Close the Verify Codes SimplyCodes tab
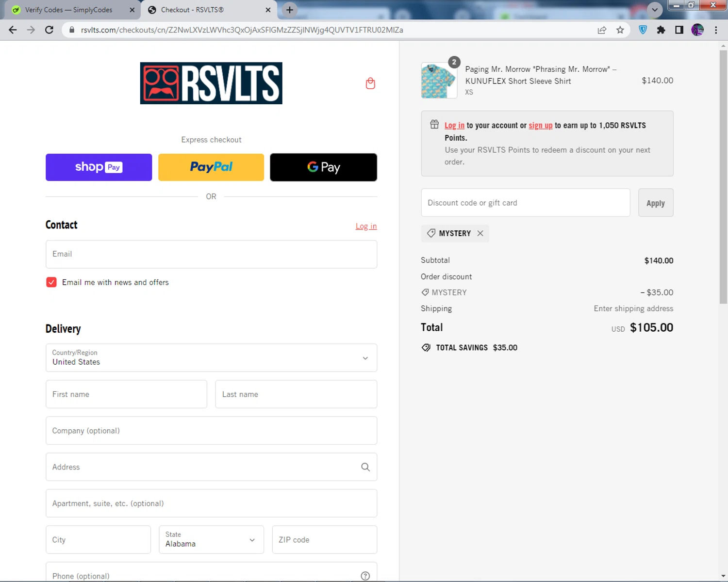The image size is (728, 582). [132, 10]
